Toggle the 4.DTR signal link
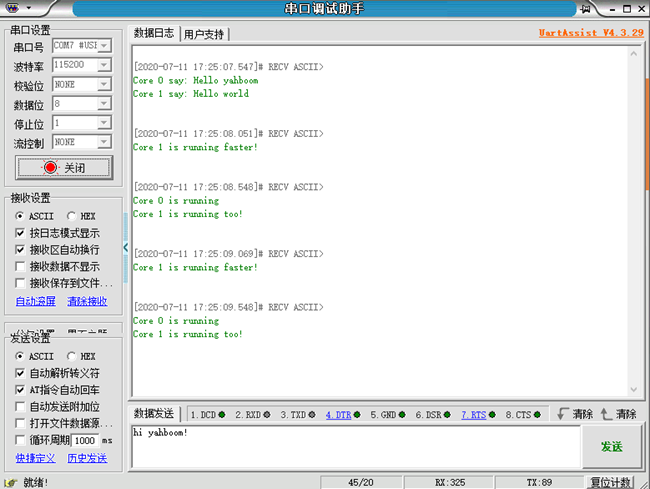Screen dimensions: 650x489 click(x=338, y=414)
